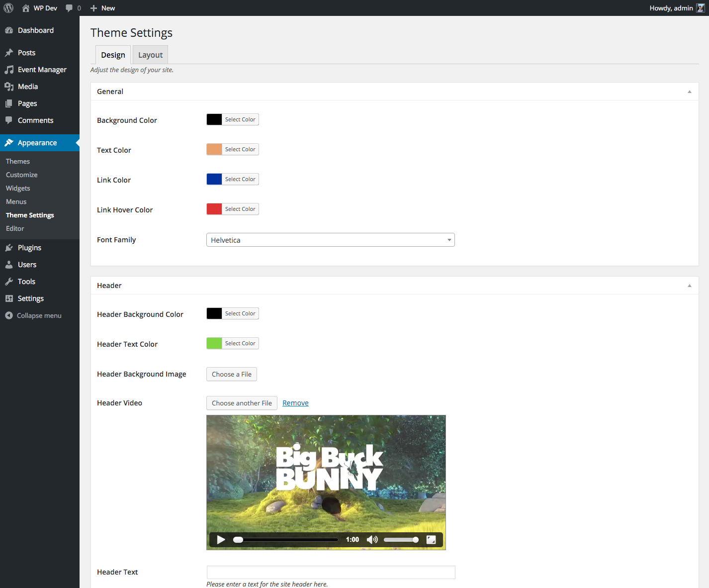Image resolution: width=709 pixels, height=588 pixels.
Task: Click the orange Text Color swatch
Action: click(214, 149)
